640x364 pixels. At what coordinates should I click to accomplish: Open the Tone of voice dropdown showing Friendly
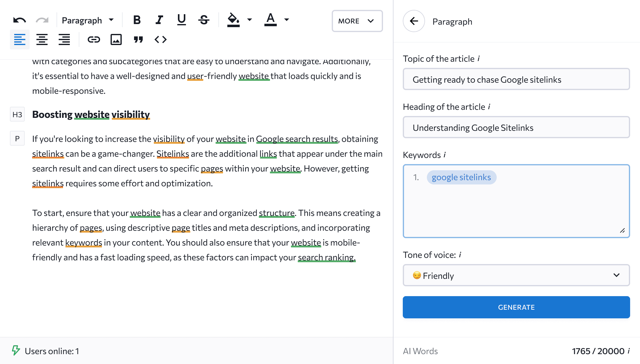516,275
